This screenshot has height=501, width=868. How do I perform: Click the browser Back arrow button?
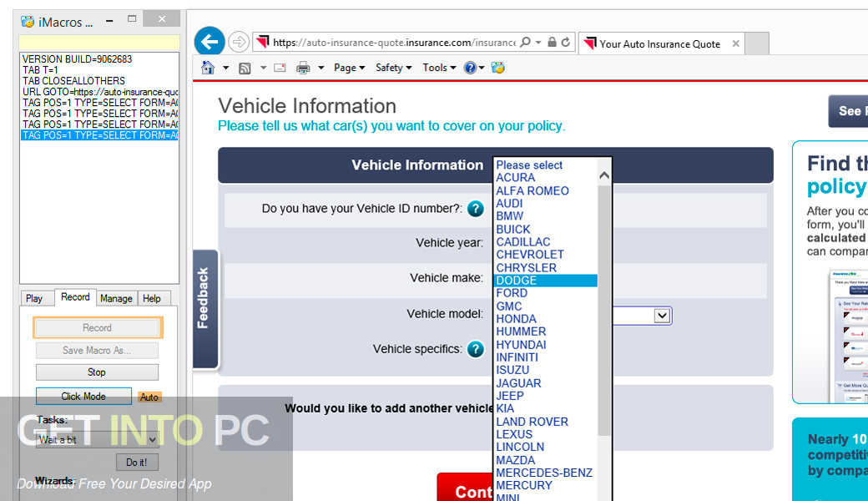point(209,42)
